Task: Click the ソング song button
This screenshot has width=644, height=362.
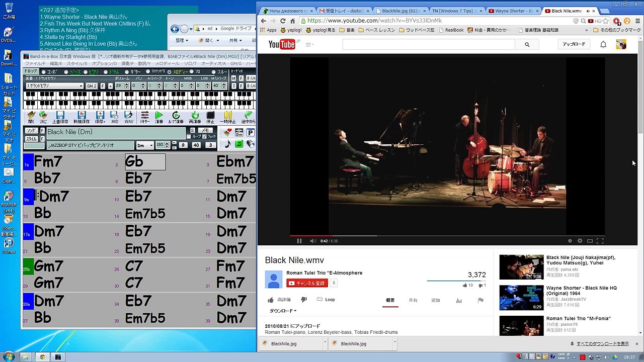Action: 31,131
